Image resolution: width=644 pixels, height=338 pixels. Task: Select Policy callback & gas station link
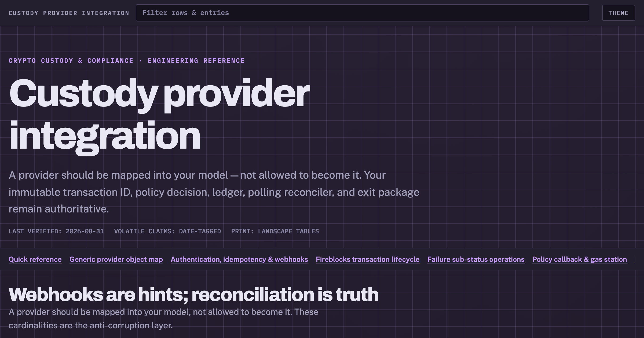pyautogui.click(x=580, y=259)
